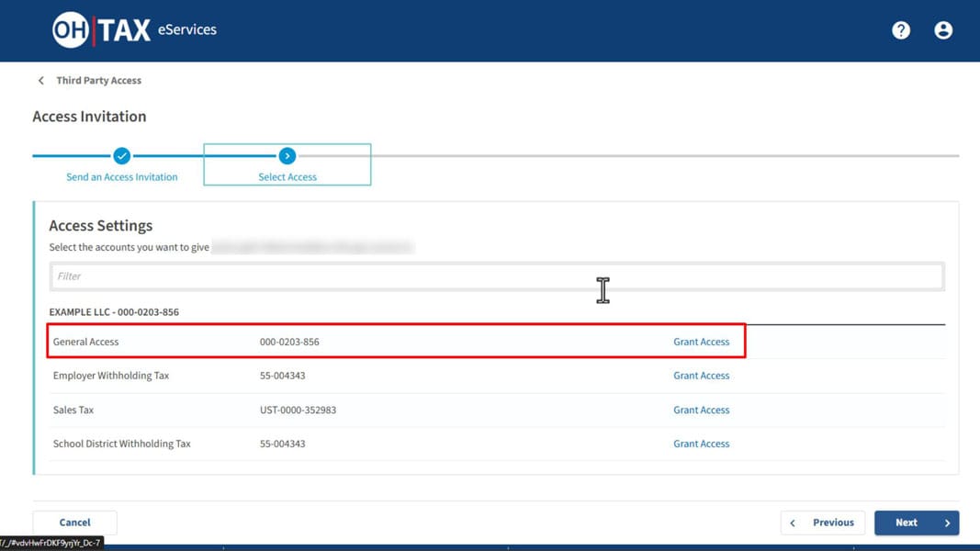Open the user profile account icon
The image size is (980, 551).
coord(943,30)
